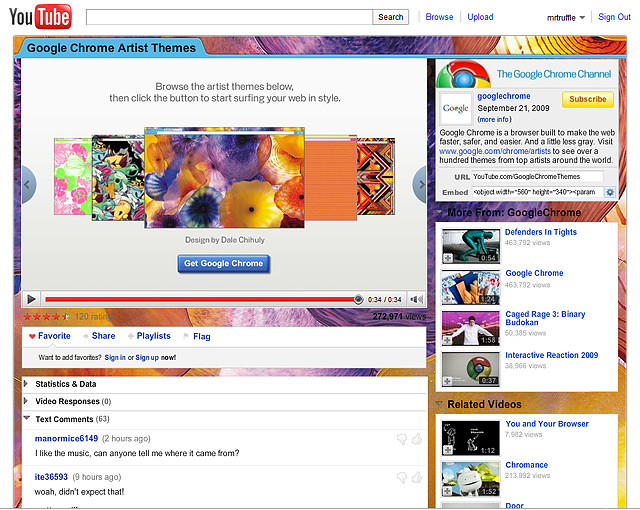
Task: Expand Statistics & Data section
Action: [26, 384]
